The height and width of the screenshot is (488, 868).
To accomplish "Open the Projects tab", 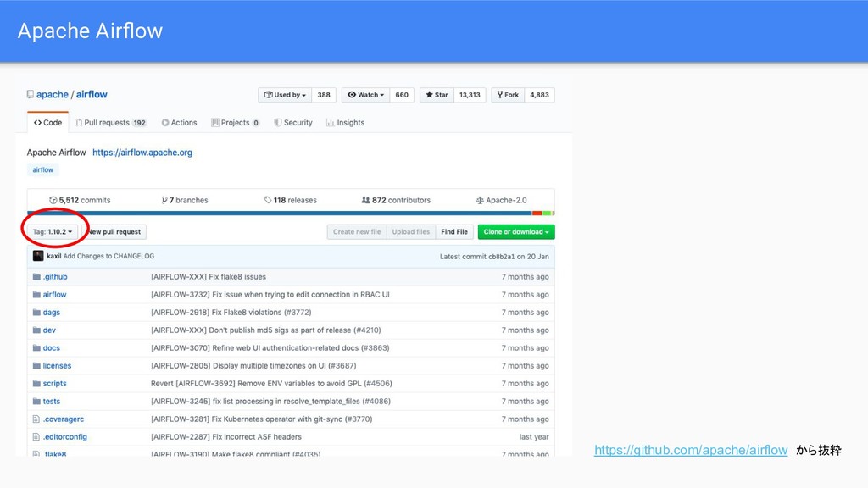I will pyautogui.click(x=236, y=123).
